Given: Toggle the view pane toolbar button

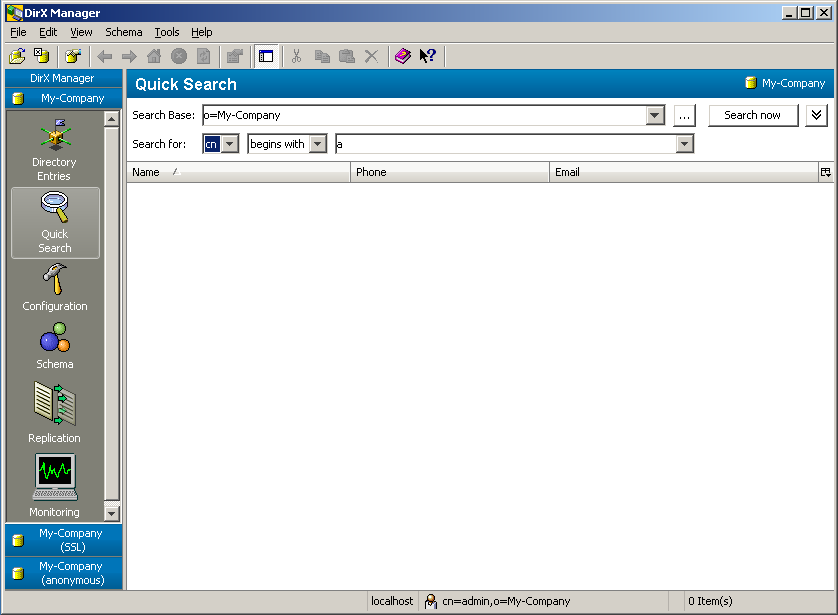Looking at the screenshot, I should [x=266, y=56].
